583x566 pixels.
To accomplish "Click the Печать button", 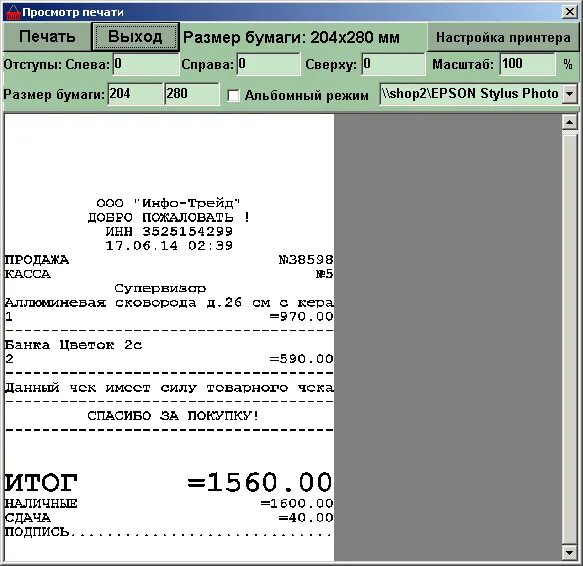I will click(x=47, y=37).
